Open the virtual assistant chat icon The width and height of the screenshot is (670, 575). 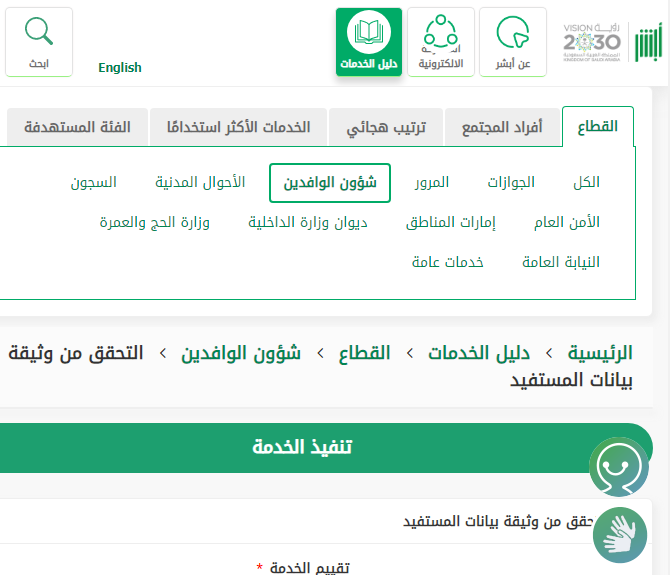point(618,465)
